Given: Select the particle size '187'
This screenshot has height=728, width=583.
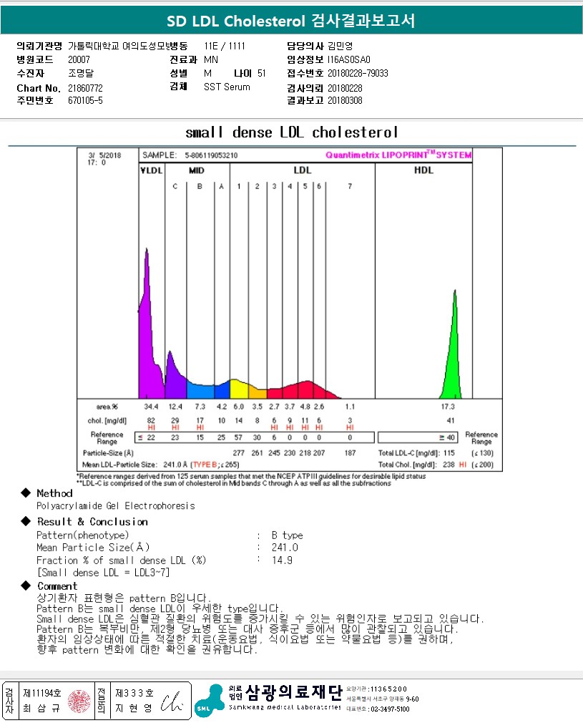Looking at the screenshot, I should pyautogui.click(x=351, y=453).
